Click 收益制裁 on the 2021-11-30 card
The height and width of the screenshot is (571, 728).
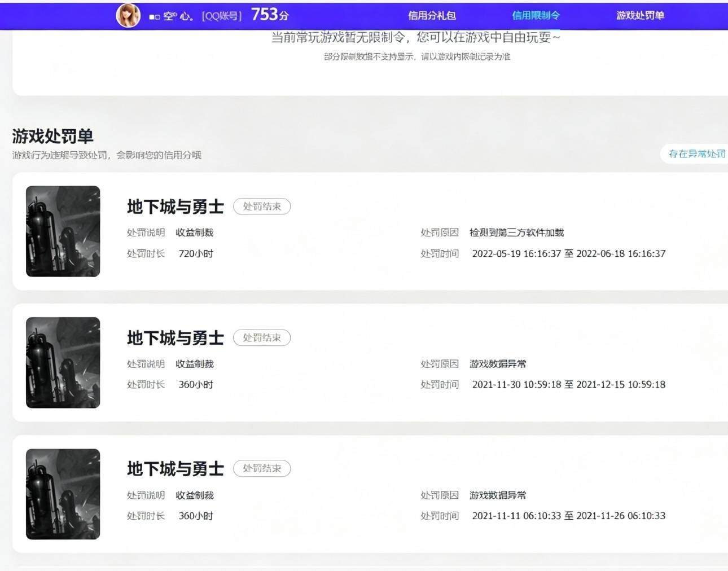pyautogui.click(x=195, y=364)
